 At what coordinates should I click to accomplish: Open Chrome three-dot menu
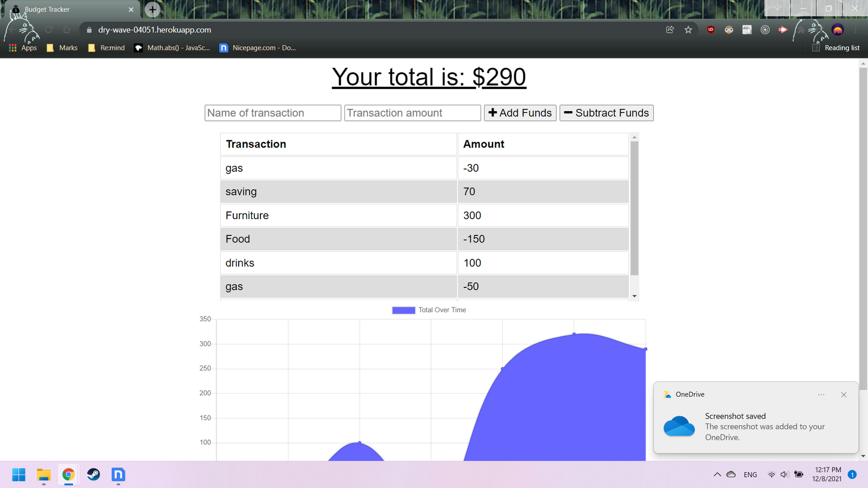pyautogui.click(x=856, y=30)
